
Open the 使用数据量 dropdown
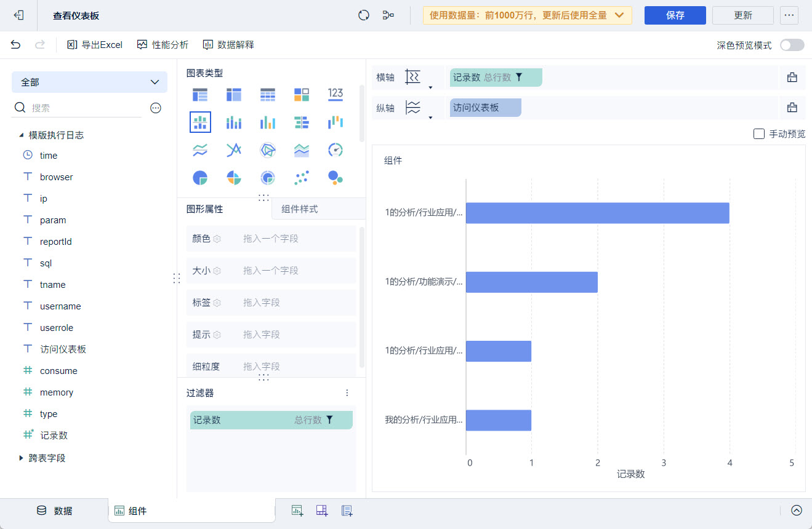coord(528,15)
